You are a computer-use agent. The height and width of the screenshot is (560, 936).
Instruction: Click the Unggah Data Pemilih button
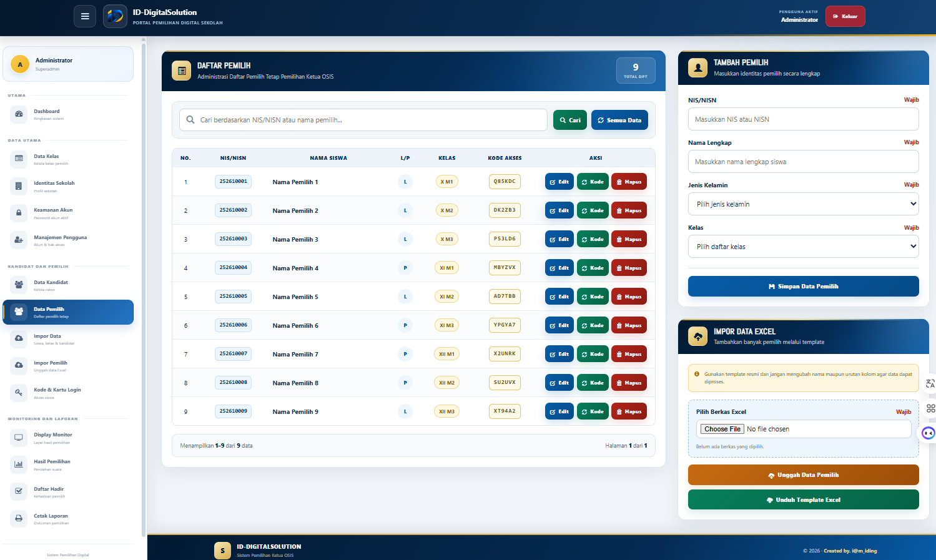point(803,475)
